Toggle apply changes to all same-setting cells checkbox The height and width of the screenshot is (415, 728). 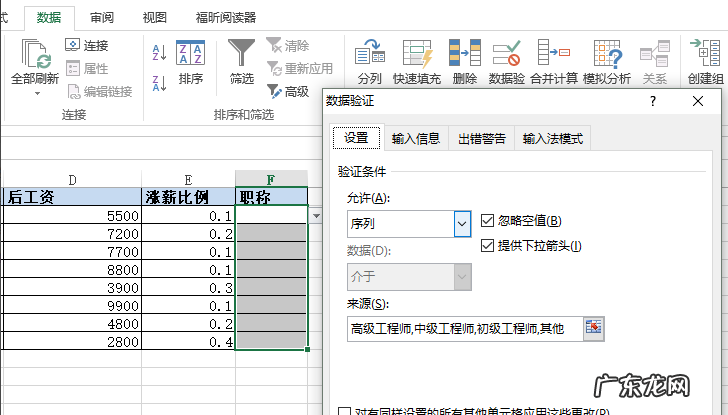pos(344,412)
